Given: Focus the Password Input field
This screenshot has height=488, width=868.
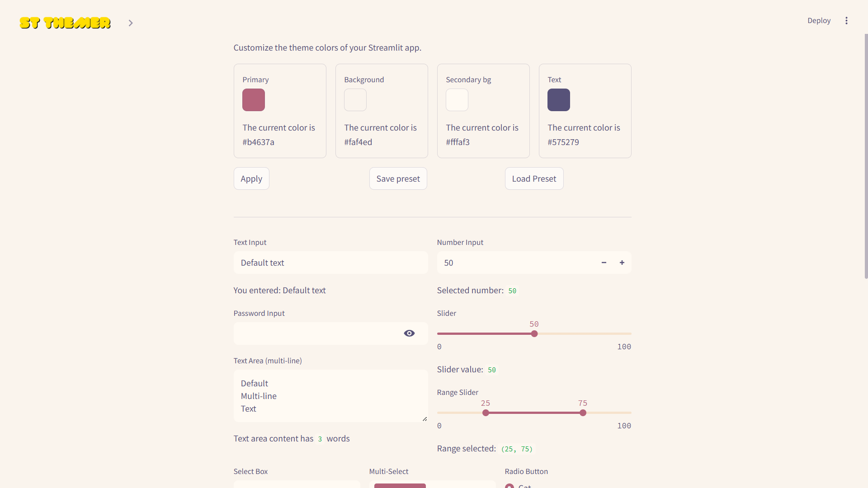Looking at the screenshot, I should coord(316,333).
